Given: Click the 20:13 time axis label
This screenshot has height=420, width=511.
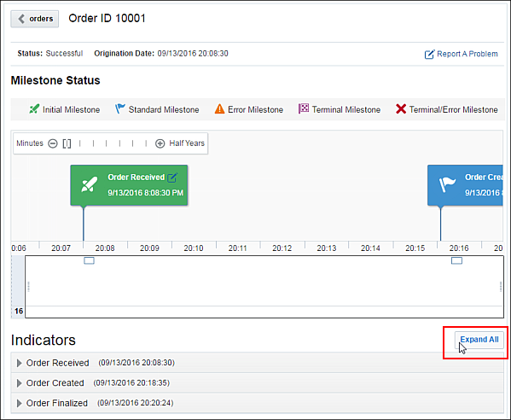Looking at the screenshot, I should [x=326, y=248].
